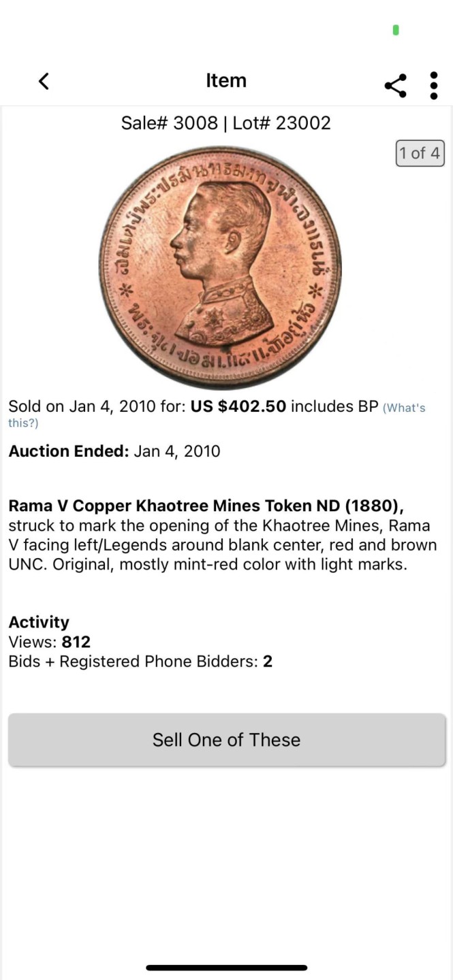Tap the share icon in header
Image resolution: width=453 pixels, height=980 pixels.
396,85
